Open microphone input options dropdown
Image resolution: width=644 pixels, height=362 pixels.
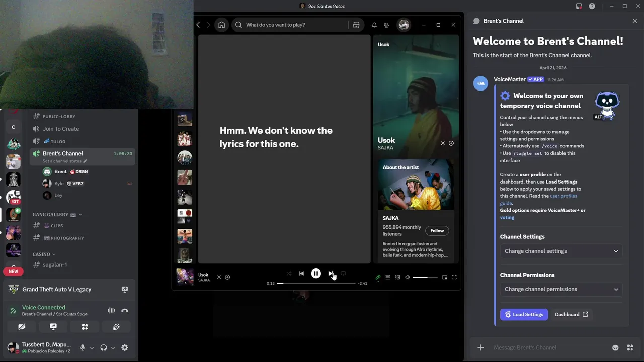92,347
